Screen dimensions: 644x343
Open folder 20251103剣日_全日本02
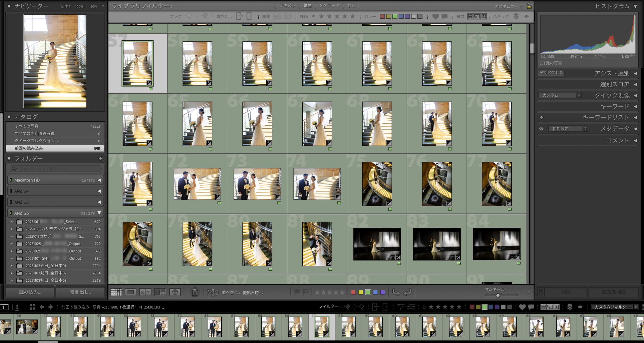point(46,273)
